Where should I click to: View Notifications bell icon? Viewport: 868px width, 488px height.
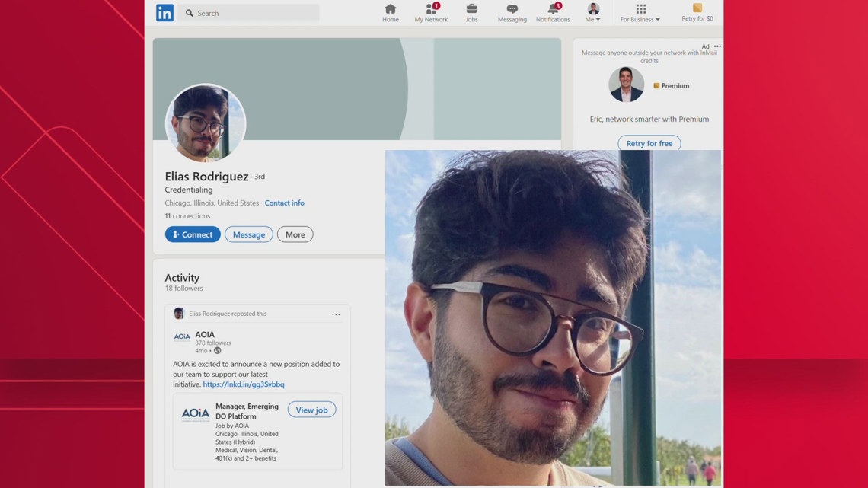[553, 9]
